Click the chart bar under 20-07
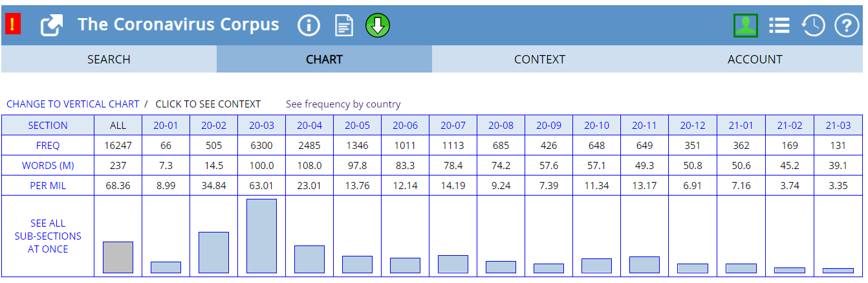Image resolution: width=868 pixels, height=283 pixels. pyautogui.click(x=453, y=264)
